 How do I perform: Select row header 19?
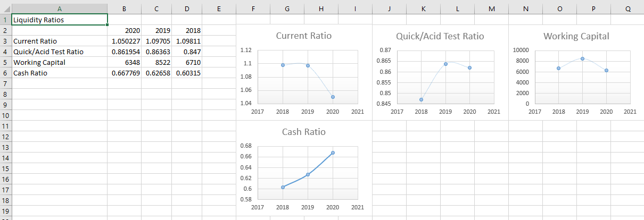pos(5,211)
